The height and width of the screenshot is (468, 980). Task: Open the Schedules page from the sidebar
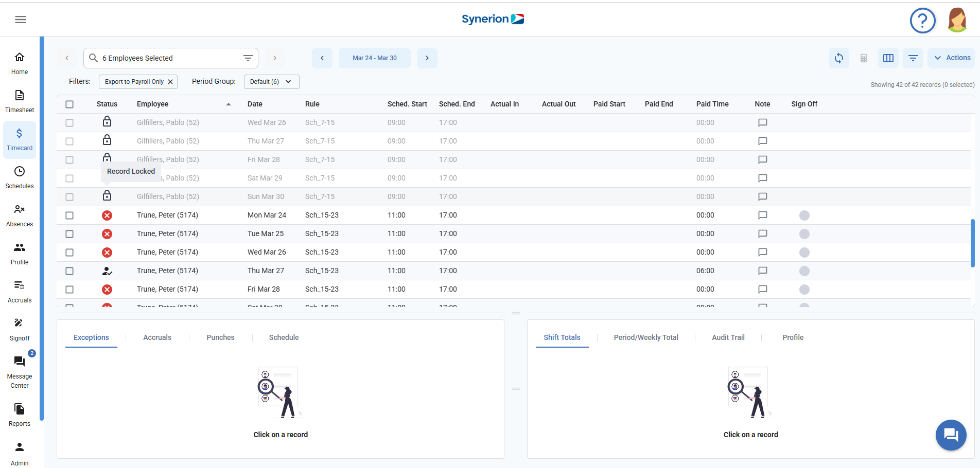[x=20, y=177]
